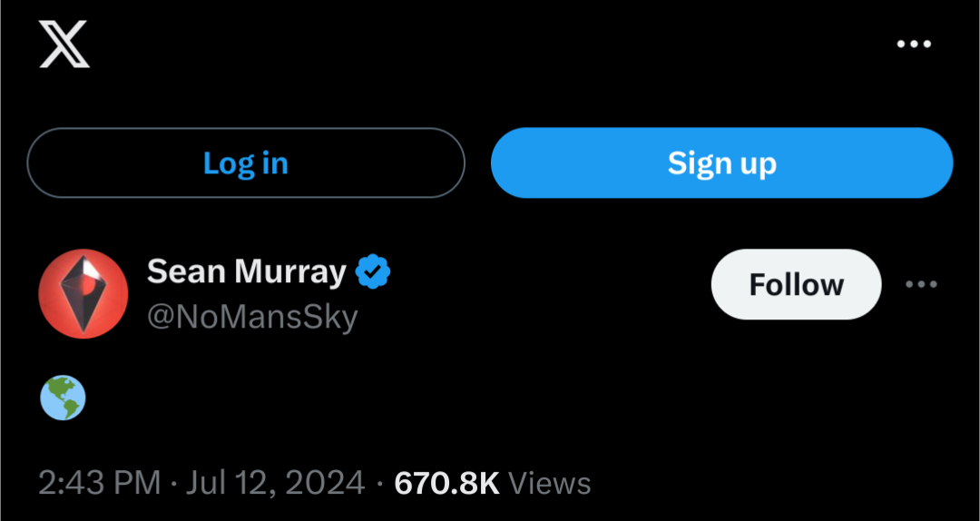Follow the Sean Murray account
This screenshot has width=980, height=521.
point(797,285)
